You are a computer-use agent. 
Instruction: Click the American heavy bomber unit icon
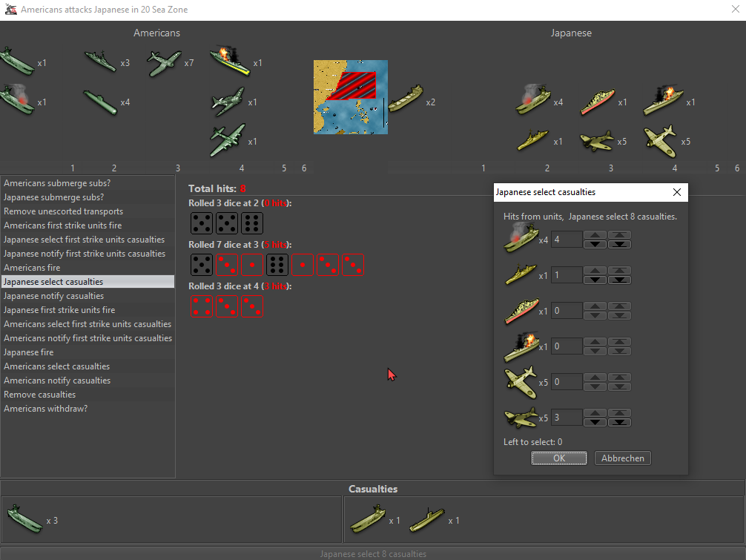(x=228, y=140)
